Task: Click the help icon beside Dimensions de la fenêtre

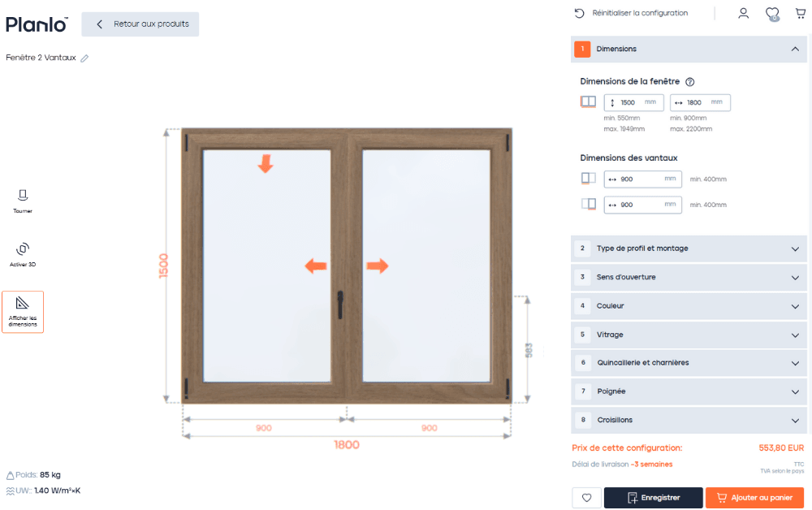Action: point(690,82)
